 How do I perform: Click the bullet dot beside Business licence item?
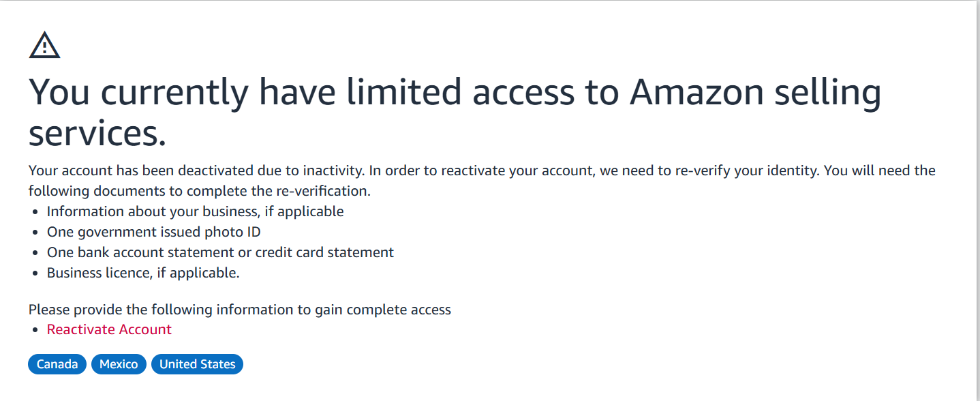point(35,273)
